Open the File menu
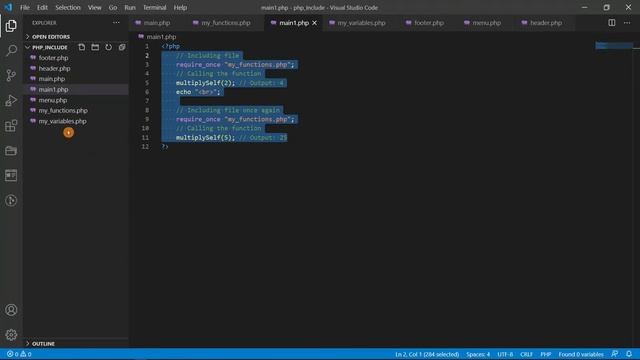Screen dimensions: 640x360 click(25, 7)
